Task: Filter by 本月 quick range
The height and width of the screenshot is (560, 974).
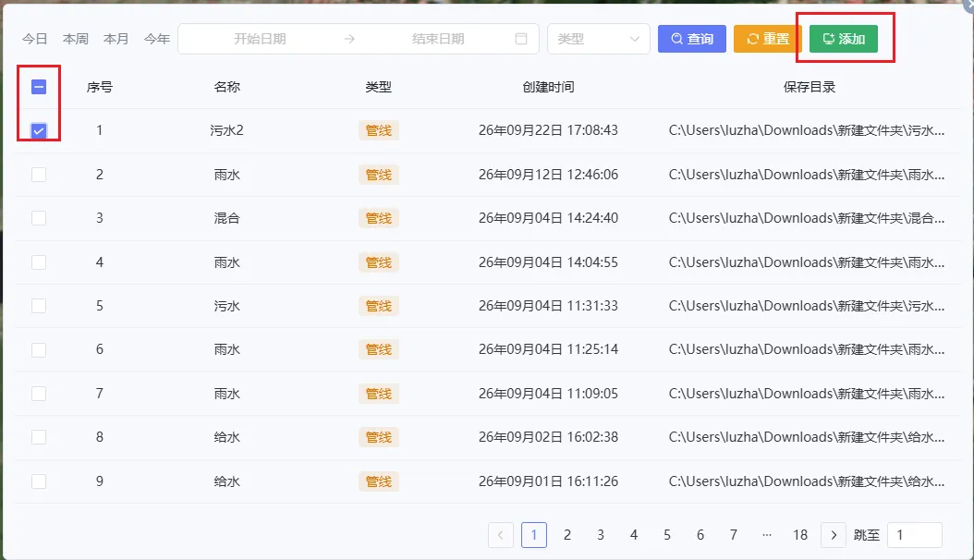Action: coord(116,39)
